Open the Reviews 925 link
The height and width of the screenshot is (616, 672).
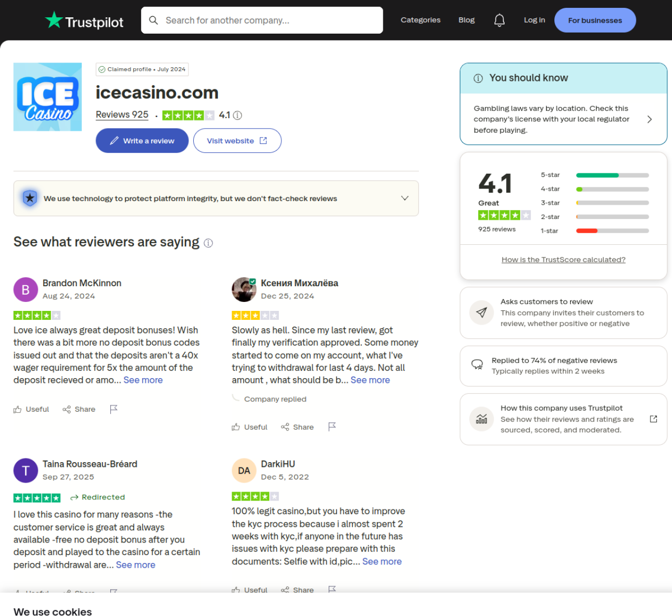tap(122, 115)
